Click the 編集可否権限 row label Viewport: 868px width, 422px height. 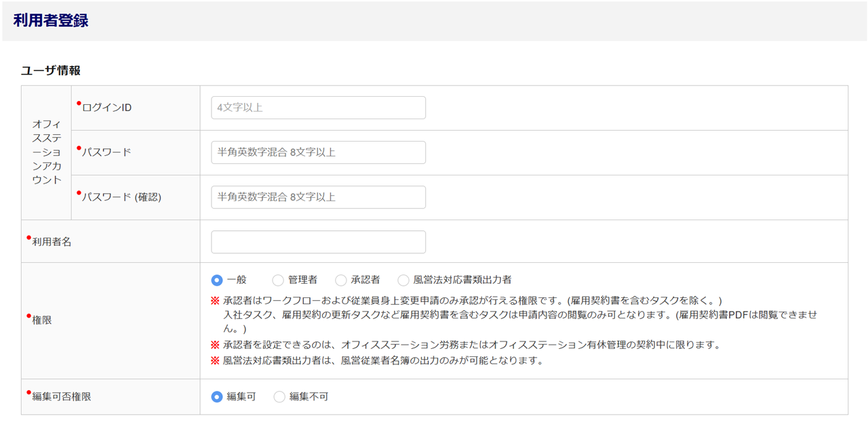click(x=62, y=397)
